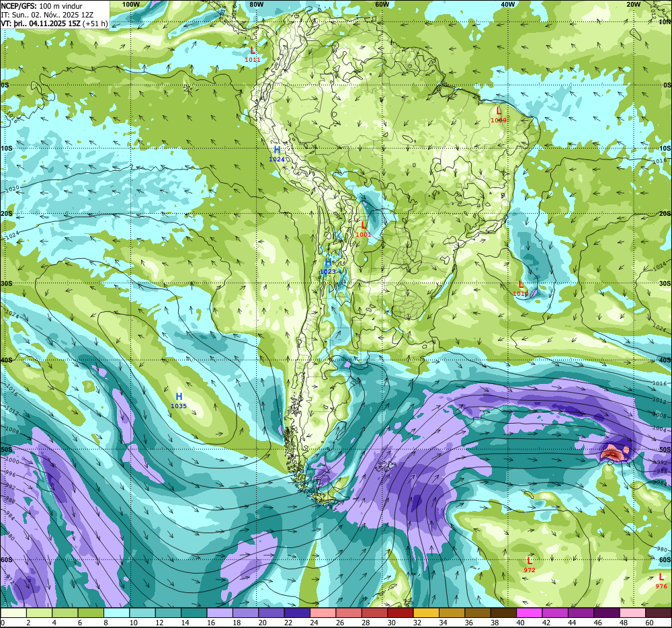Click the 100W longitude label
This screenshot has width=672, height=628.
tap(131, 4)
